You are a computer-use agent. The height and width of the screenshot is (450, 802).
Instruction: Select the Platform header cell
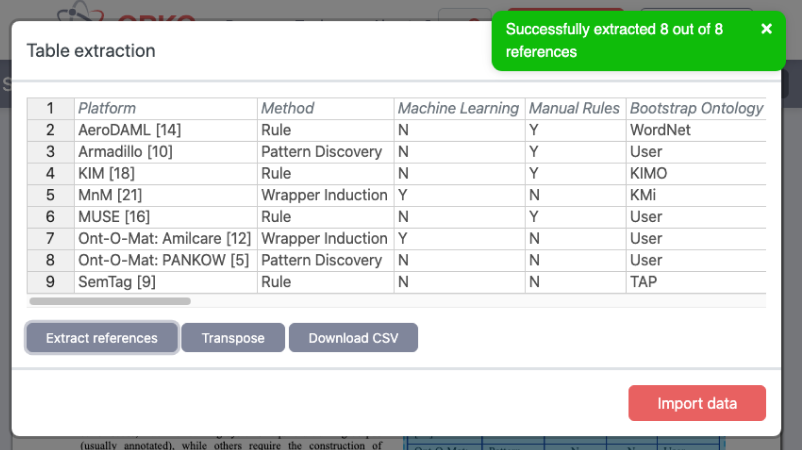click(x=165, y=108)
